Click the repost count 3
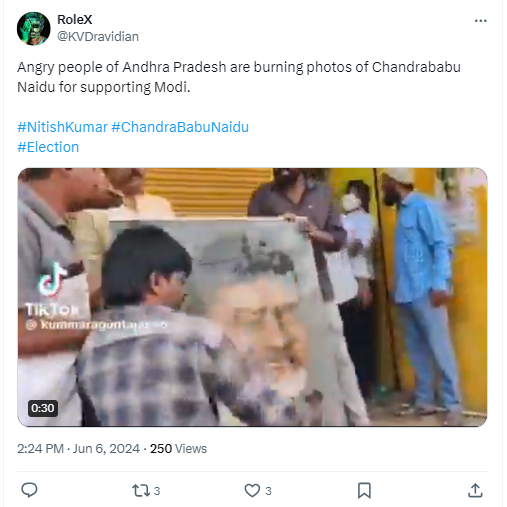Image resolution: width=507 pixels, height=507 pixels. coord(157,491)
